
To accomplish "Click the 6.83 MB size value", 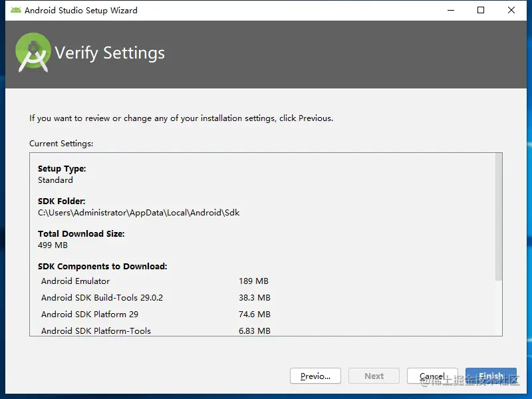I will [x=255, y=331].
